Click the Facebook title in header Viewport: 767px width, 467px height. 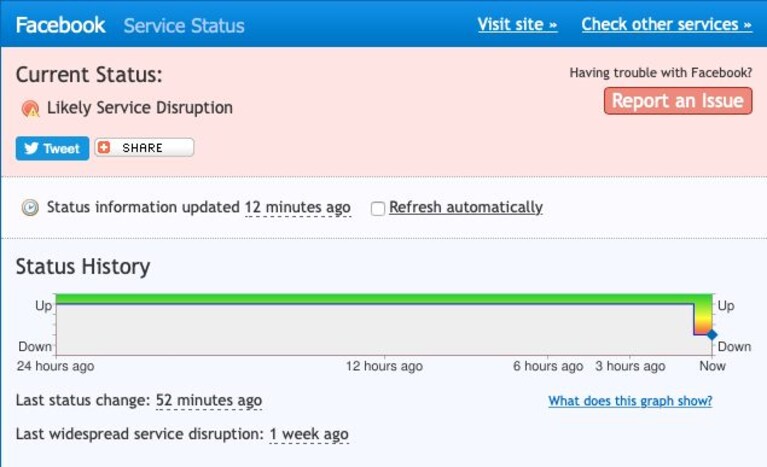61,25
